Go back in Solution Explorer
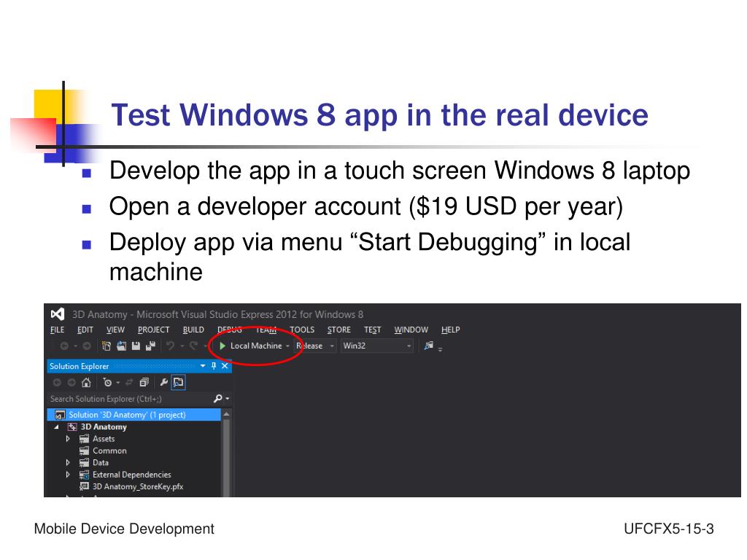747x560 pixels. 57,382
